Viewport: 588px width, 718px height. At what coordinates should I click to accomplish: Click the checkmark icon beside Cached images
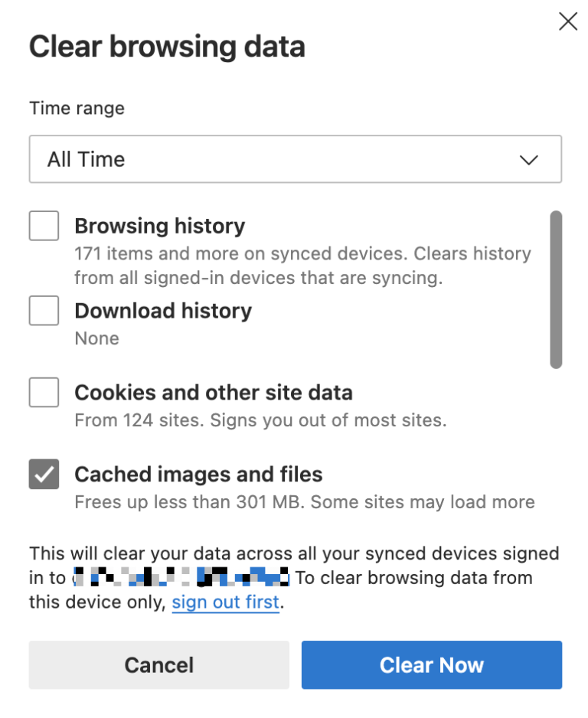pos(44,474)
